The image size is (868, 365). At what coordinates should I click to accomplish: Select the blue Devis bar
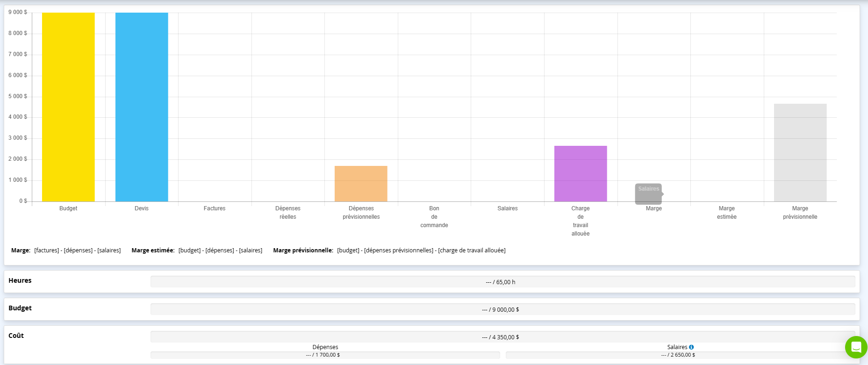tap(142, 107)
